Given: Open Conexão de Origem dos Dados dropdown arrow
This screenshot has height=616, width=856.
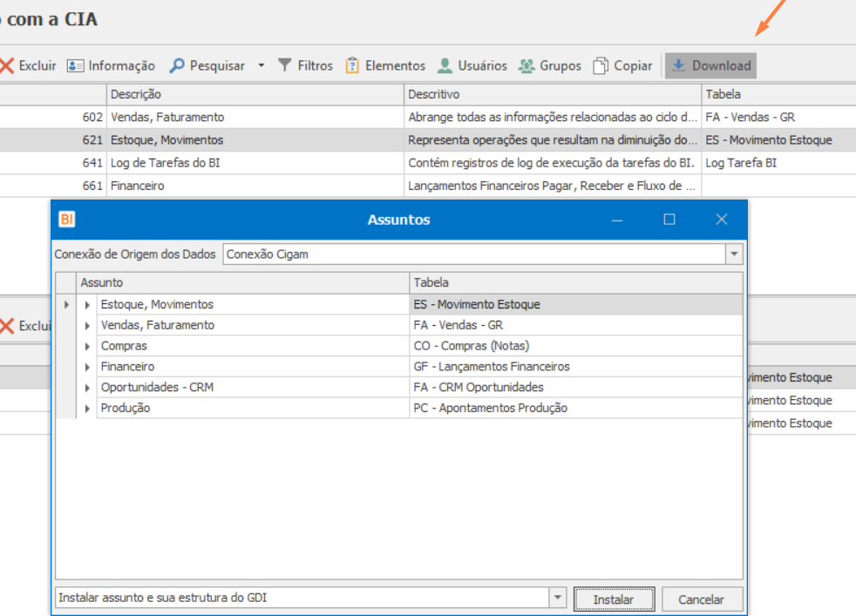Looking at the screenshot, I should click(x=734, y=254).
